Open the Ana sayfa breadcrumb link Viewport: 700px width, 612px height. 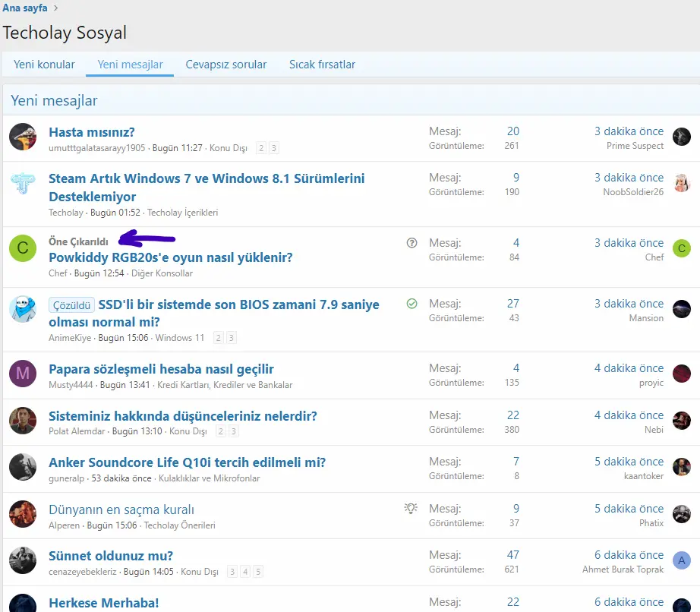pos(24,8)
